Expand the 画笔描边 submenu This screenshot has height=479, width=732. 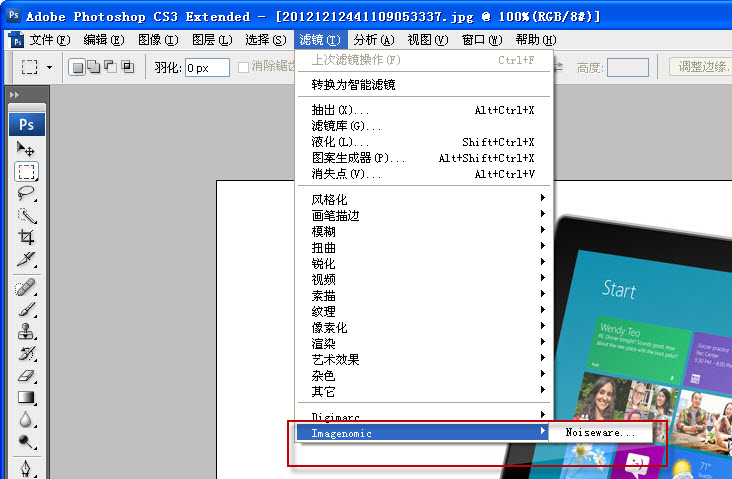[x=424, y=216]
